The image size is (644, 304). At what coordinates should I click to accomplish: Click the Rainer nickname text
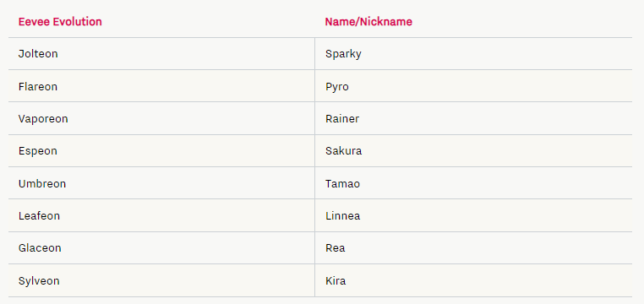[342, 119]
